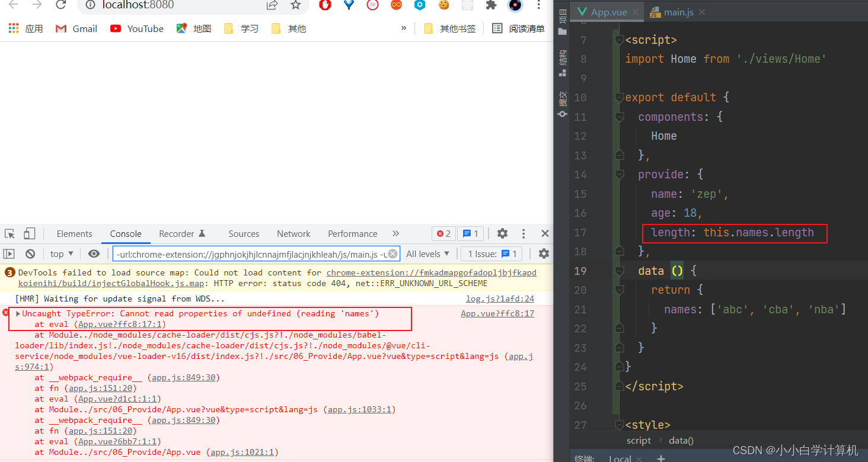Collapse the provide block fold marker

[620, 175]
